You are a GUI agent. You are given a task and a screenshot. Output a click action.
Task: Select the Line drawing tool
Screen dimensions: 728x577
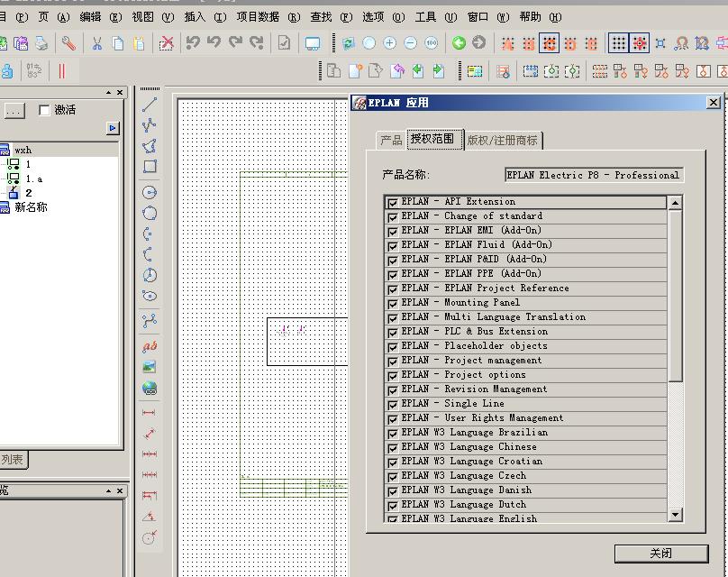pos(150,105)
